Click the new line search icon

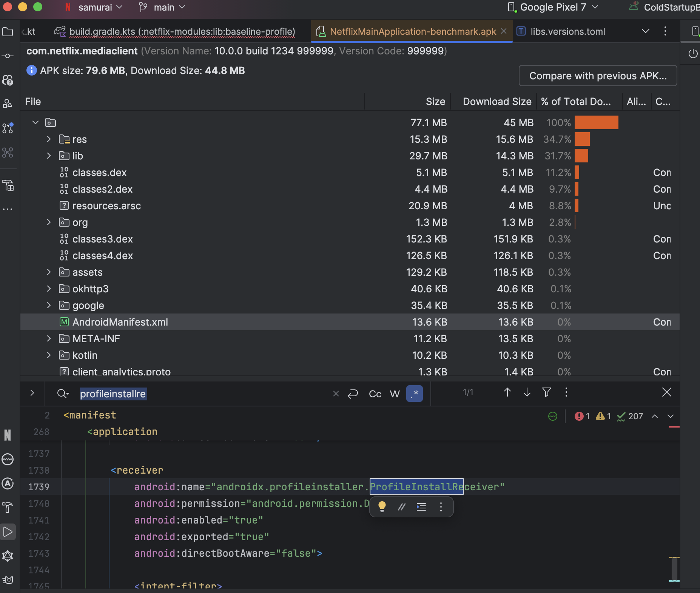click(353, 394)
